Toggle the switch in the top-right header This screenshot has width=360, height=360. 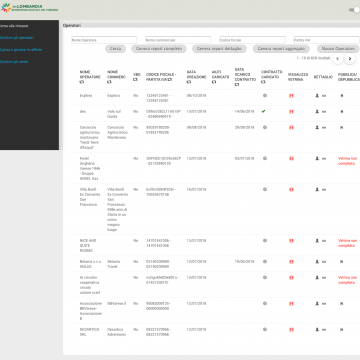[354, 10]
